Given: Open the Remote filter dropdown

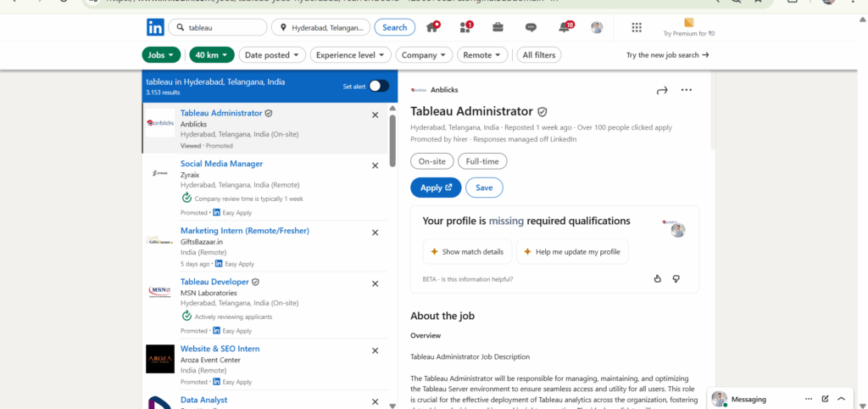Looking at the screenshot, I should (x=482, y=55).
